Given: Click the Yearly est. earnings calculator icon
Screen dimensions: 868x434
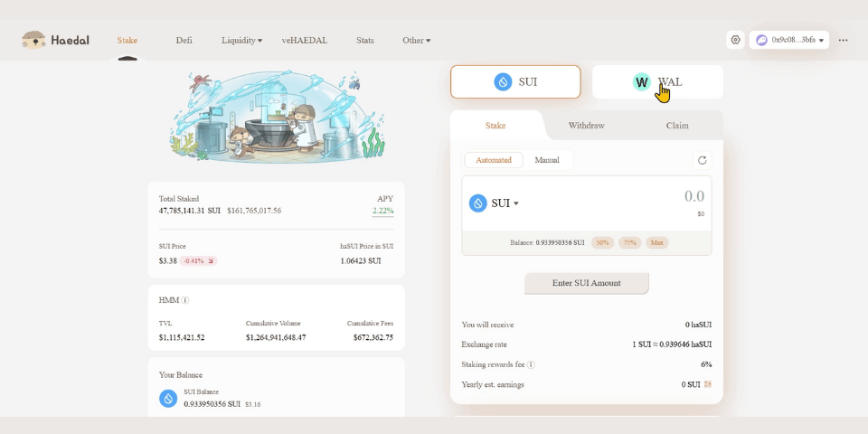Looking at the screenshot, I should click(707, 384).
